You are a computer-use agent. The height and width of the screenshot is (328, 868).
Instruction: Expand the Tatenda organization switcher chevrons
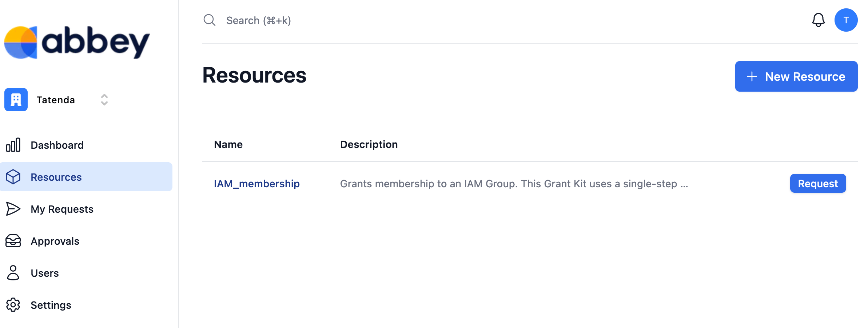(x=104, y=100)
